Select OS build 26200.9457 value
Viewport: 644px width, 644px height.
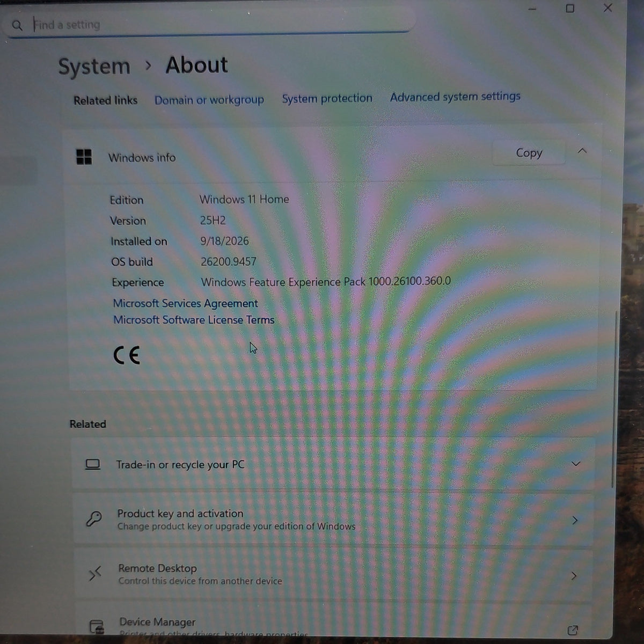[228, 261]
